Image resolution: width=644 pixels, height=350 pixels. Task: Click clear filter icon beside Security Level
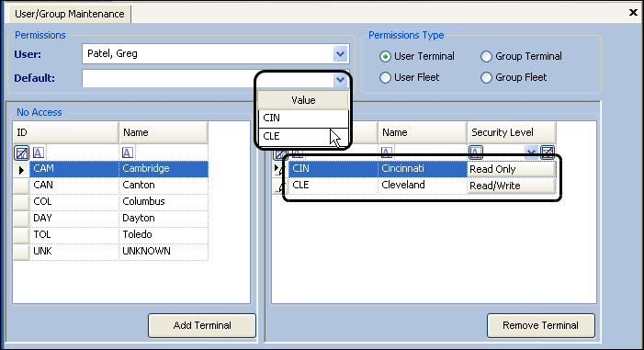click(x=548, y=152)
